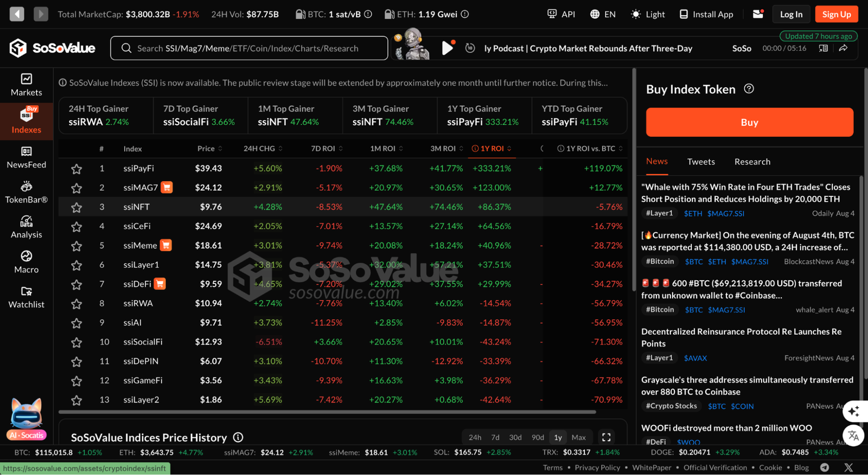The image size is (868, 475).
Task: Switch to the Research tab
Action: tap(752, 162)
